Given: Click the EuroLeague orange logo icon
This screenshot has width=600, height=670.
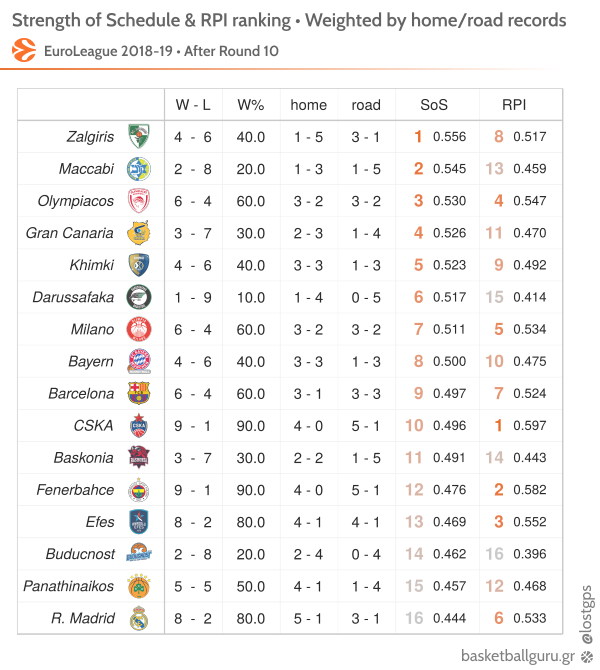Looking at the screenshot, I should coord(24,50).
